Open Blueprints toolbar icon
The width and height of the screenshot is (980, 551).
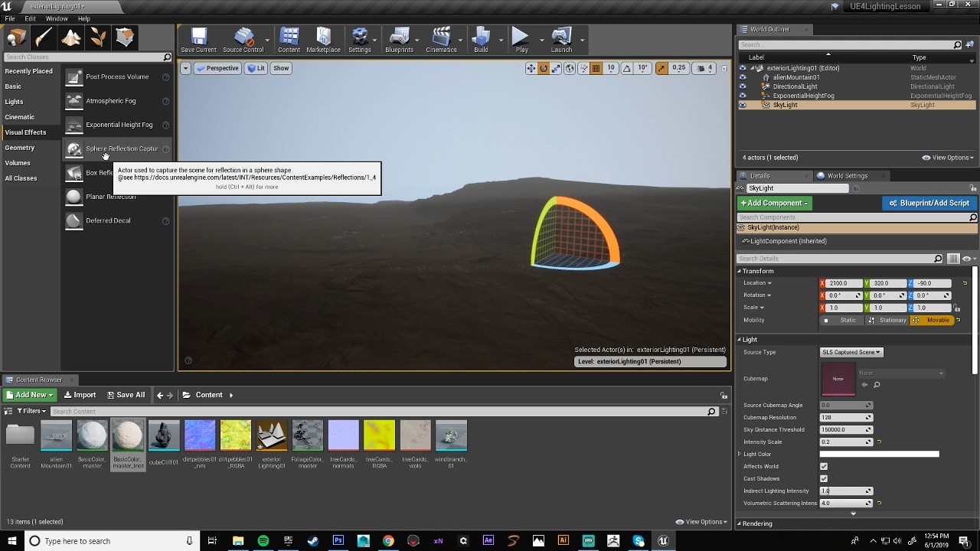(399, 41)
